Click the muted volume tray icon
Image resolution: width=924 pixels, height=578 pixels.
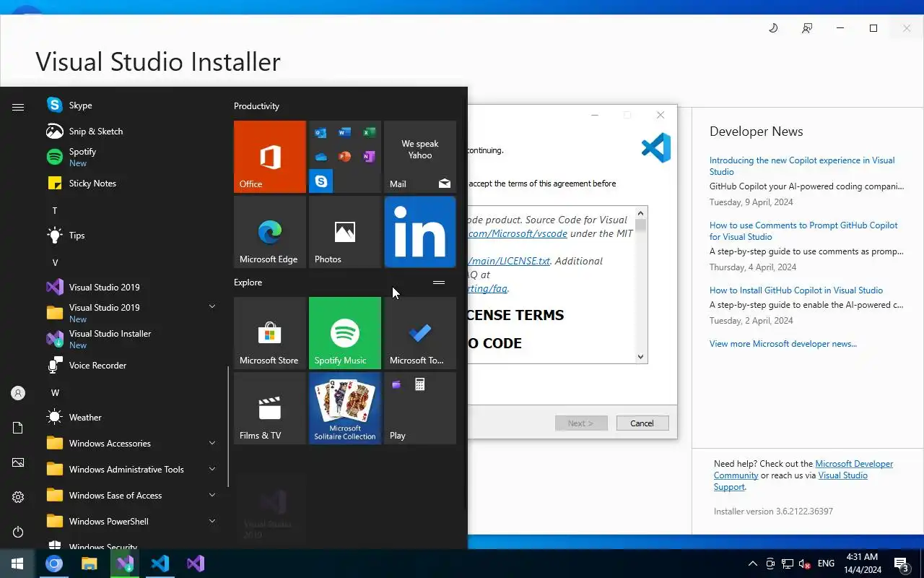tap(804, 564)
